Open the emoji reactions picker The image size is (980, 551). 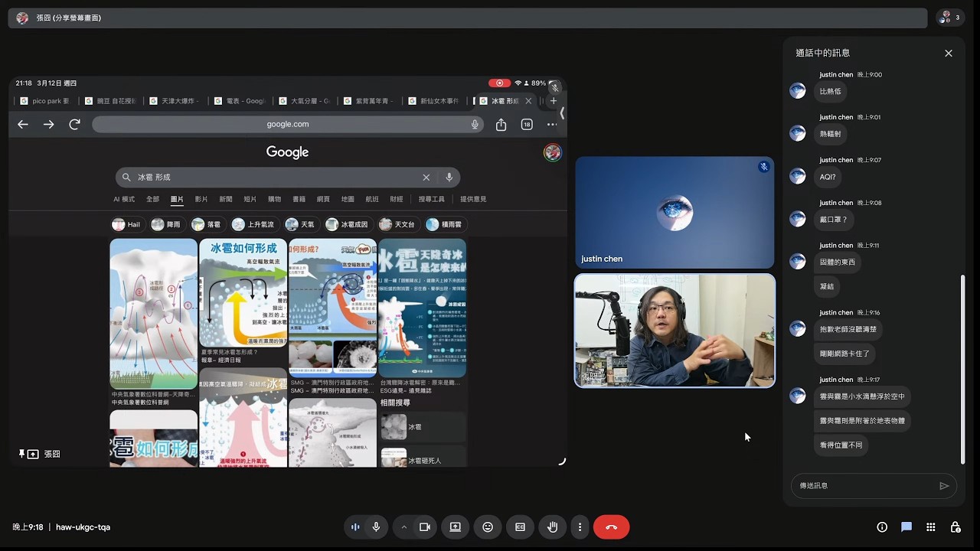[488, 527]
